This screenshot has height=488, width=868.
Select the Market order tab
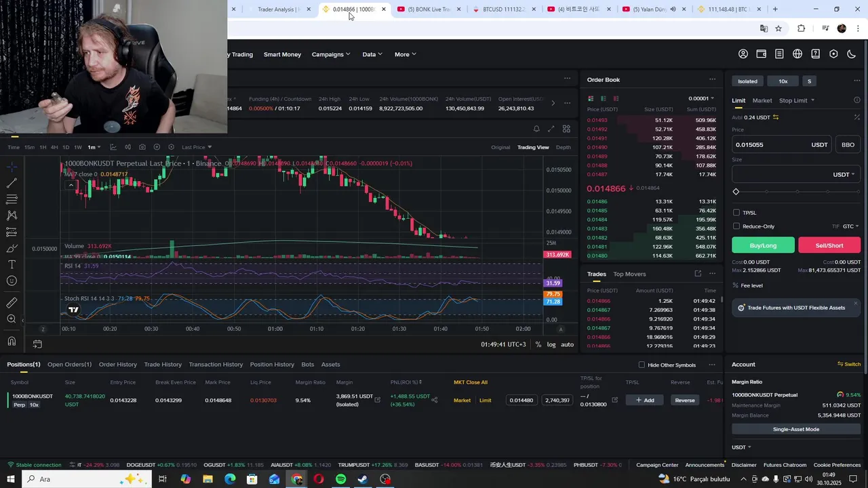(x=762, y=100)
